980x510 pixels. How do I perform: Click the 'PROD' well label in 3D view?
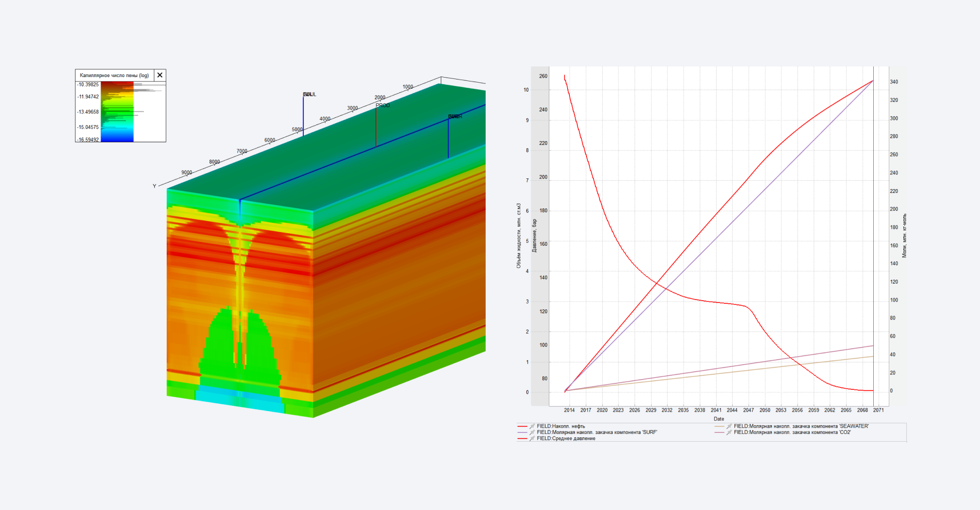coord(383,105)
